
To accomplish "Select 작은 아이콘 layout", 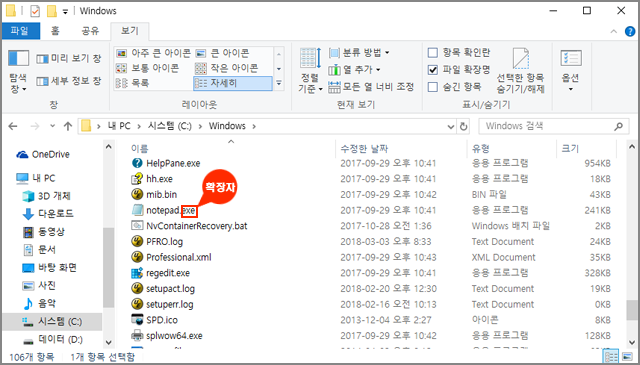I will [227, 68].
